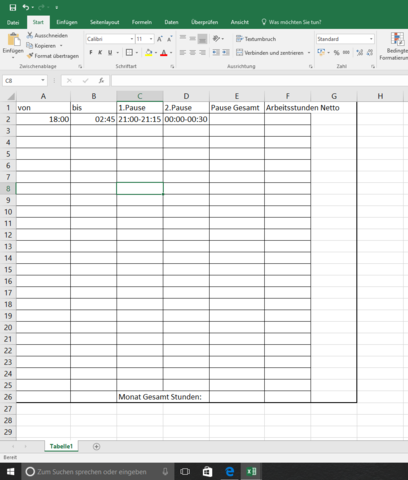Image resolution: width=408 pixels, height=480 pixels.
Task: Expand the Name Box dropdown arrow
Action: (x=43, y=80)
